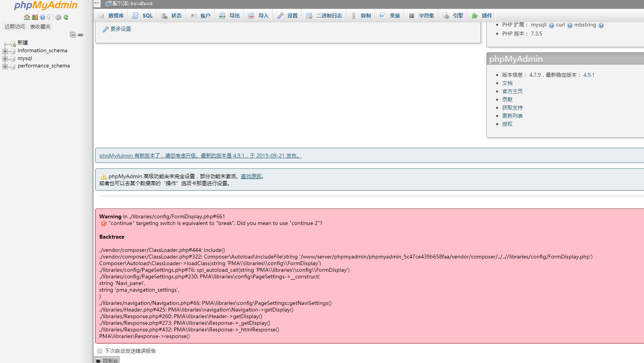Open phpMyAdmin documentation help icon in sidebar
644x363 pixels.
pyautogui.click(x=43, y=17)
